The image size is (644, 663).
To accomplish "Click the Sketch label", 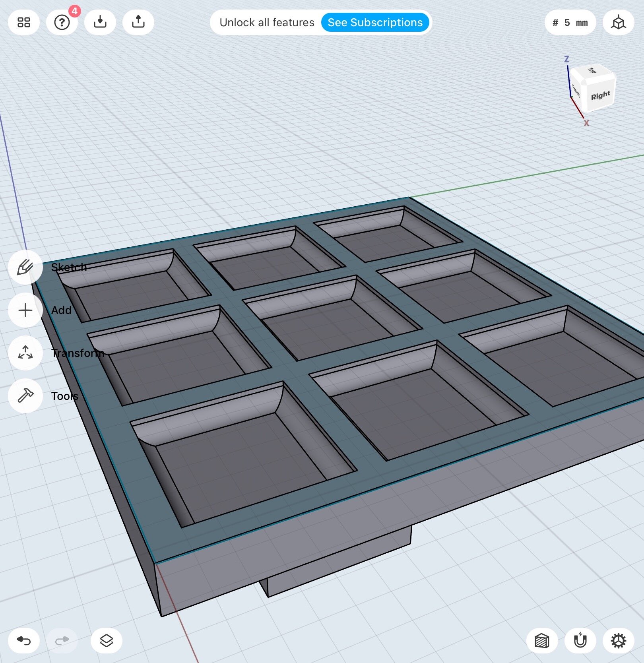I will coord(69,267).
